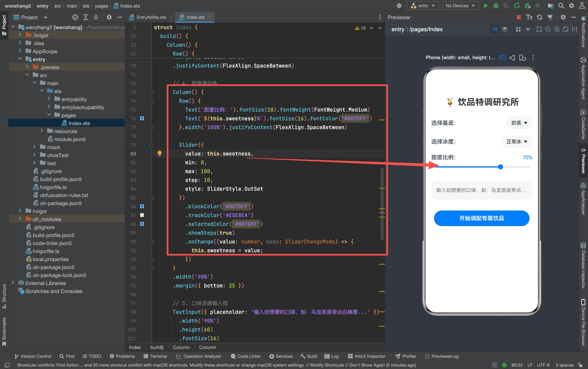Screen dimensions: 588x369
Task: Click the preview device back triangle icon
Action: 512,58
